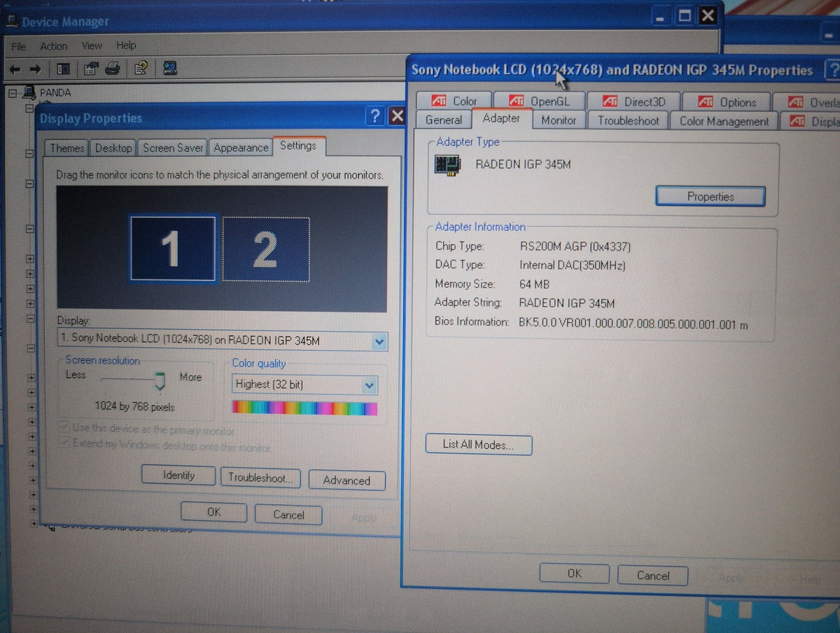
Task: Open the Properties toolbar icon in Device Manager
Action: click(x=90, y=69)
